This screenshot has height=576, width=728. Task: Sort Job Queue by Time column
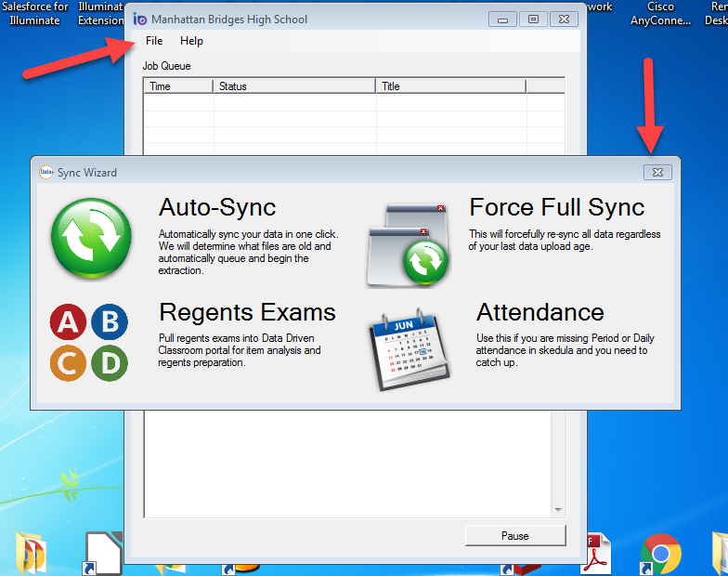click(x=178, y=86)
